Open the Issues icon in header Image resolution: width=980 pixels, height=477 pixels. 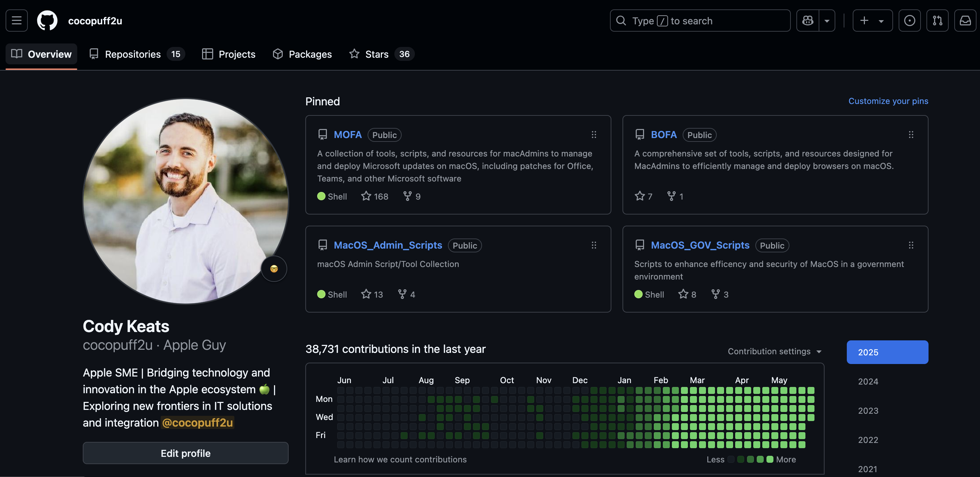pos(910,21)
